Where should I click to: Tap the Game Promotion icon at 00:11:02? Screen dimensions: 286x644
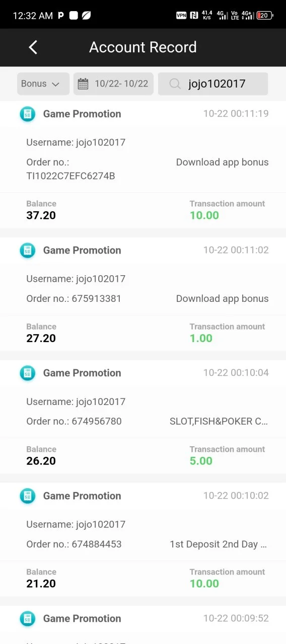[28, 250]
